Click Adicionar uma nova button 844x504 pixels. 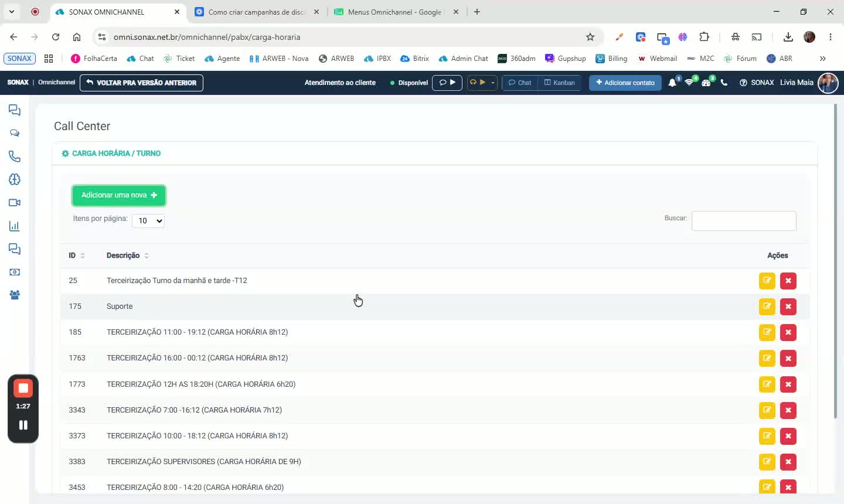click(x=119, y=195)
